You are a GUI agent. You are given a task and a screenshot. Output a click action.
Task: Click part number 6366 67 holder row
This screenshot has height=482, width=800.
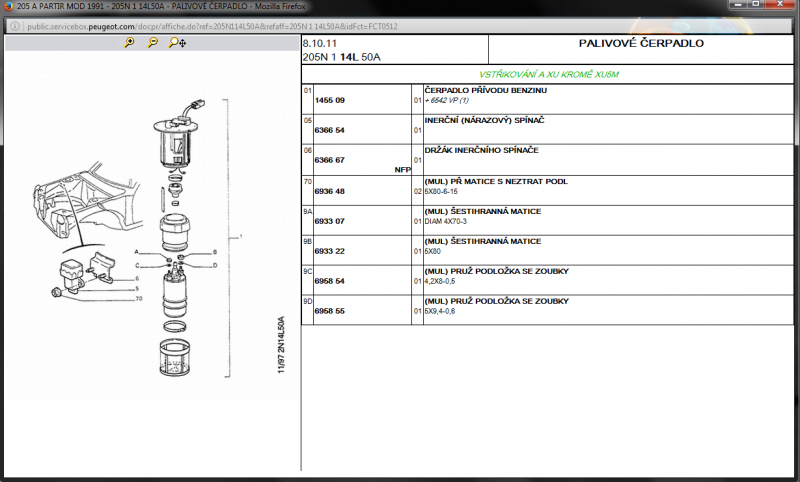click(x=329, y=160)
